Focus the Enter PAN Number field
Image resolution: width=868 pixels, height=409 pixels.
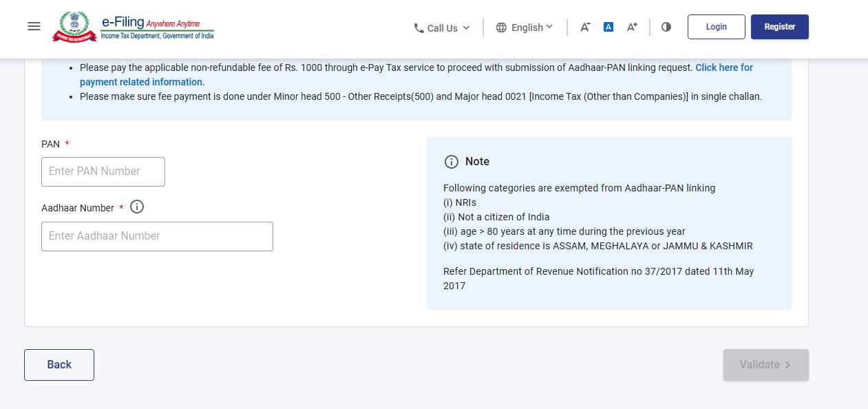pos(103,171)
